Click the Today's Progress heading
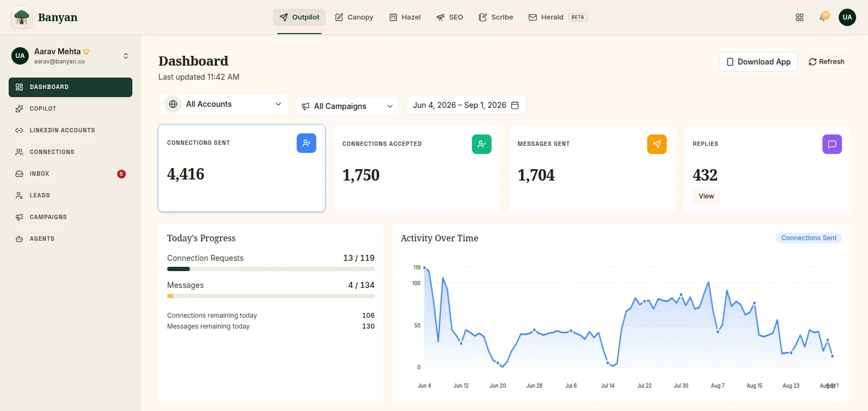868x411 pixels. click(201, 238)
